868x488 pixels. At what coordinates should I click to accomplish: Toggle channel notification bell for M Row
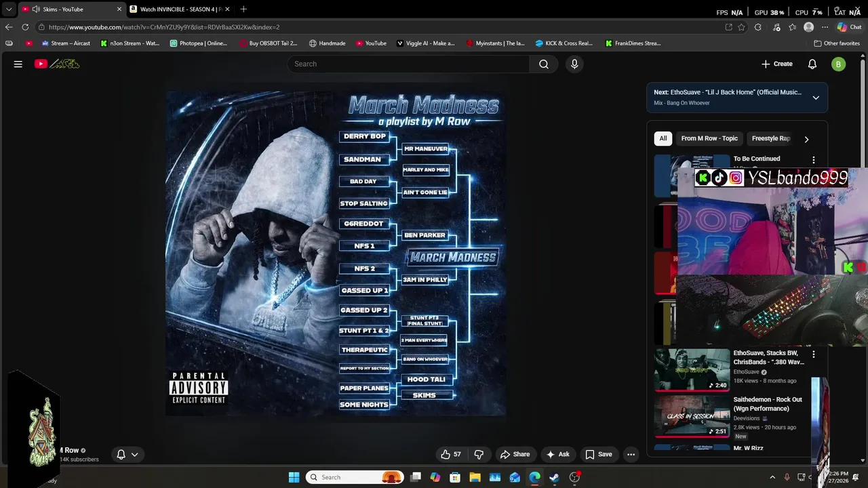click(127, 454)
